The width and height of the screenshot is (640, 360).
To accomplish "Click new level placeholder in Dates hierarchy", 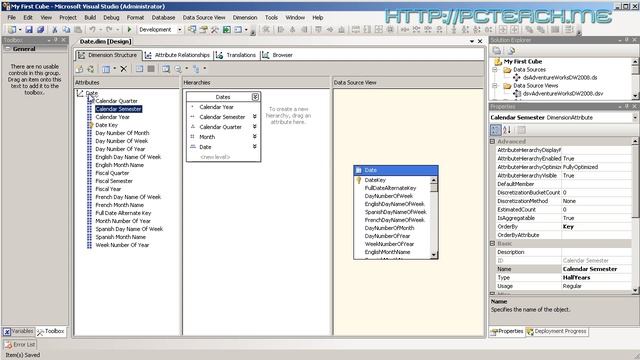I will pos(215,157).
